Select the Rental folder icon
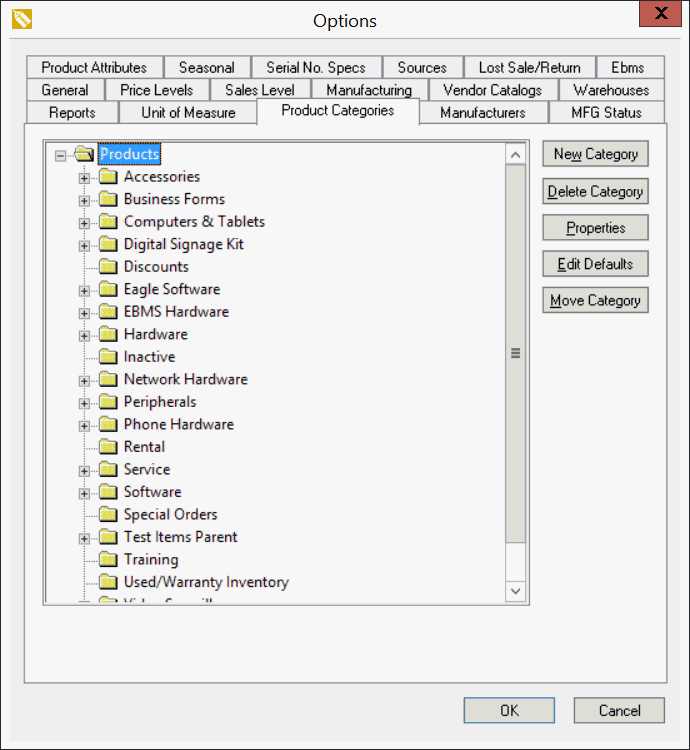The image size is (690, 750). tap(108, 447)
